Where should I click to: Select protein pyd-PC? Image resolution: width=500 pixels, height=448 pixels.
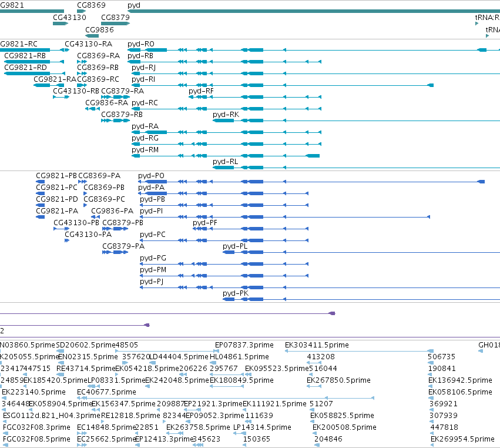[x=153, y=235]
